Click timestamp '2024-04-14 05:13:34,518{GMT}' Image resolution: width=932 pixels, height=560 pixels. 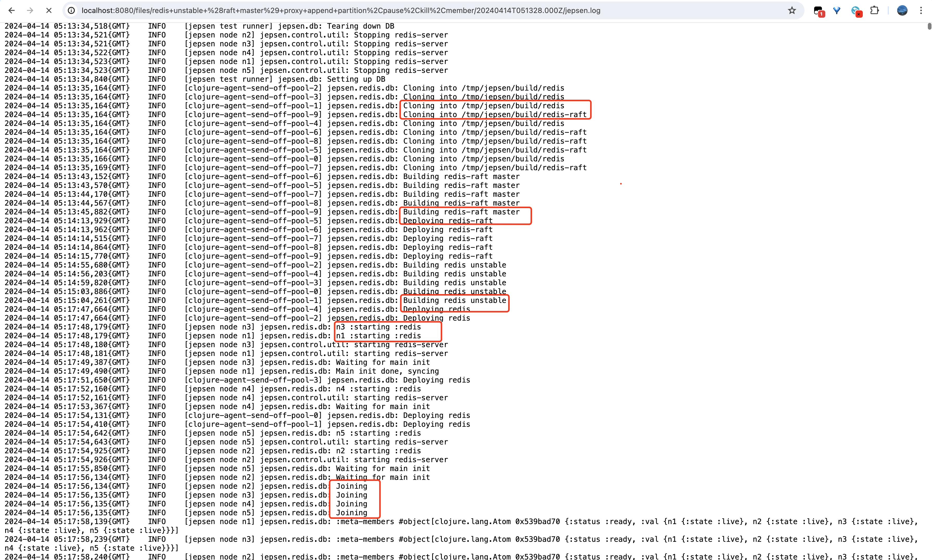coord(67,26)
